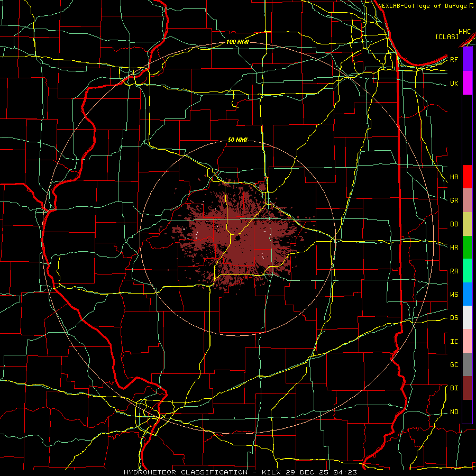Click the WS blue color swatch
The width and height of the screenshot is (476, 476).
tap(467, 294)
